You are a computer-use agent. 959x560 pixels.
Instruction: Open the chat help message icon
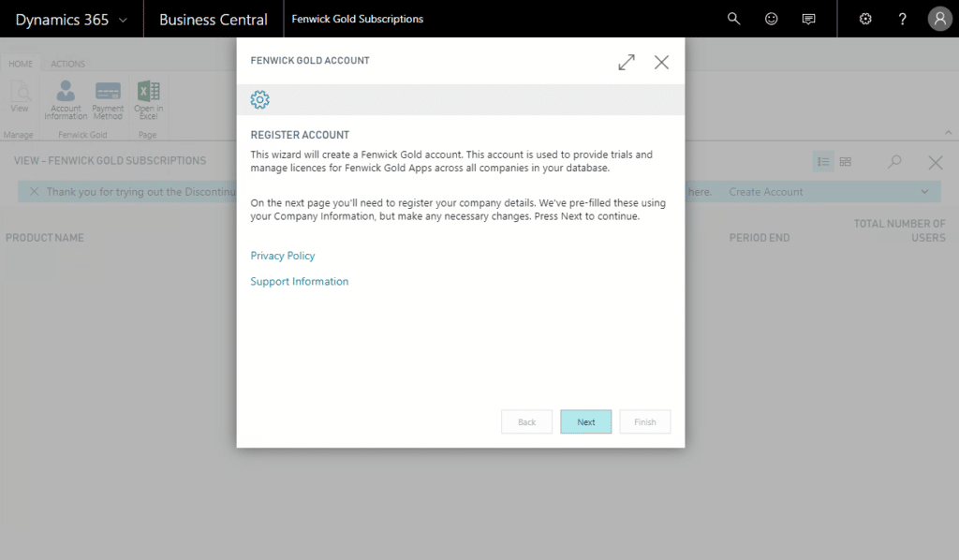coord(809,19)
